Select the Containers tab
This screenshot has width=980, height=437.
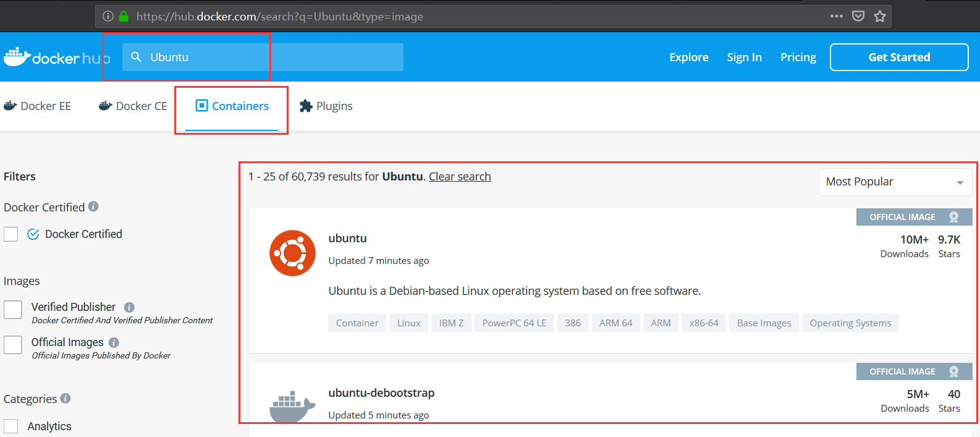pyautogui.click(x=232, y=106)
